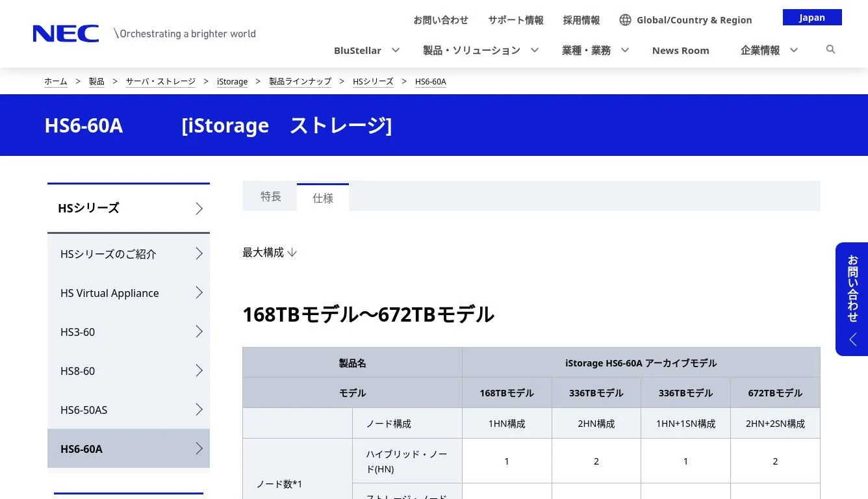Click the arrow next to HS3-60

(x=199, y=332)
